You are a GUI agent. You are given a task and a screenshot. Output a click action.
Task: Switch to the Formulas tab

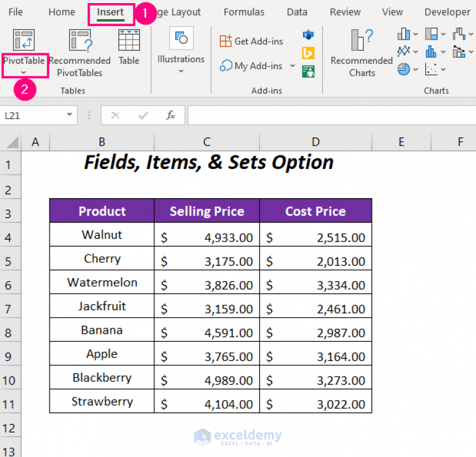pos(244,12)
